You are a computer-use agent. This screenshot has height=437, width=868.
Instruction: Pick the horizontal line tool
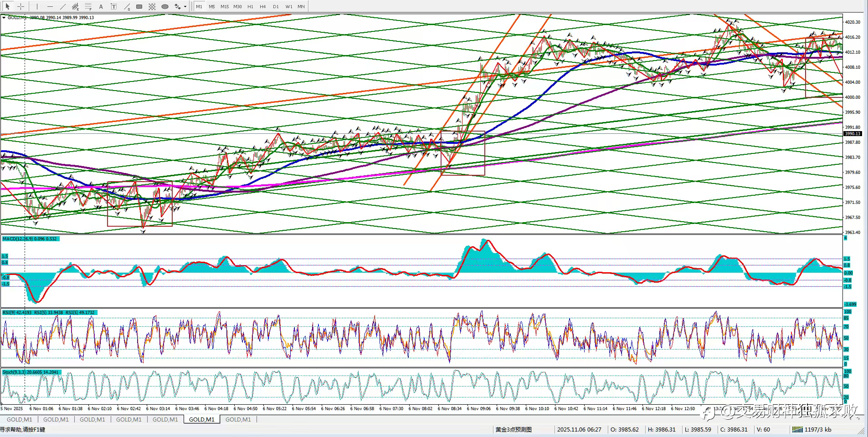tap(50, 6)
